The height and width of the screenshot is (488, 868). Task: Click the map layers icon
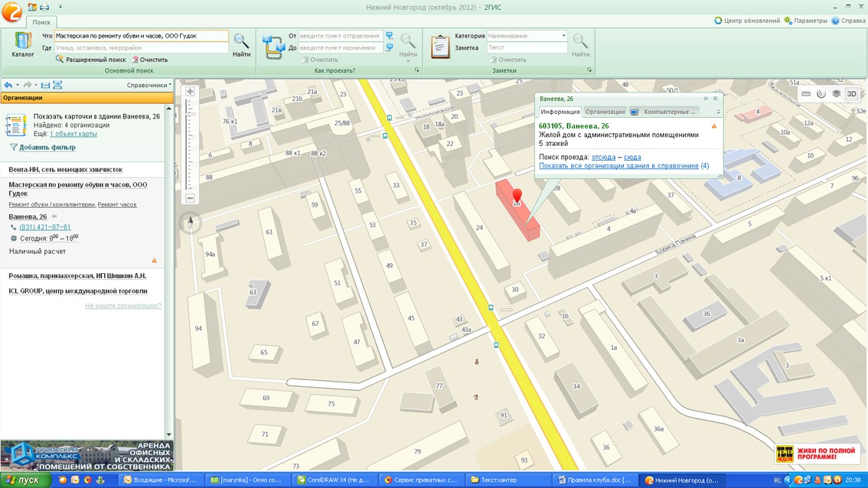pos(837,93)
